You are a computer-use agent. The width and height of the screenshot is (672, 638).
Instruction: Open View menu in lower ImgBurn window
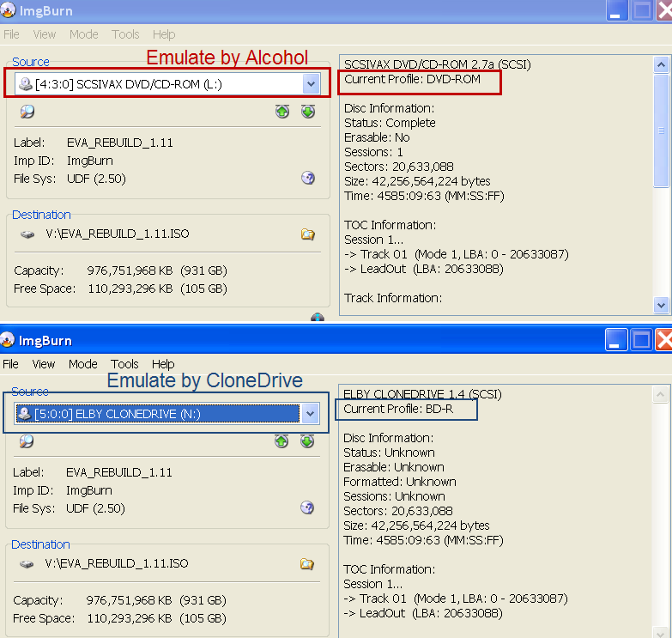point(44,364)
